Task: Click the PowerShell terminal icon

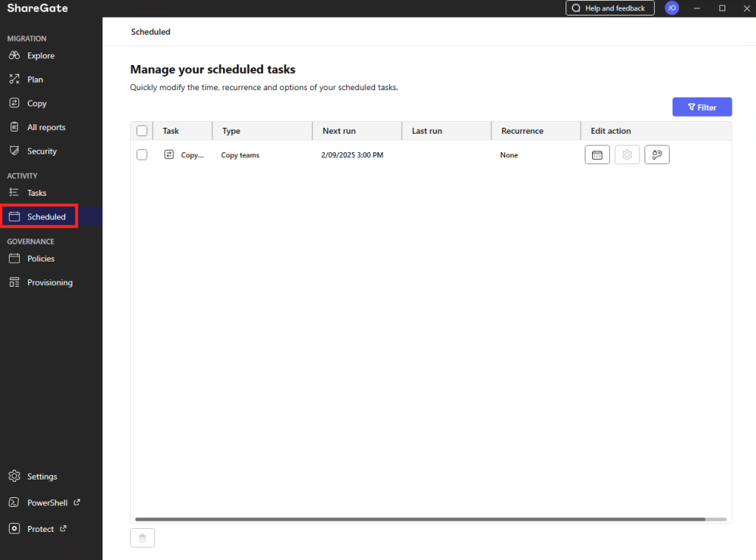Action: [14, 502]
